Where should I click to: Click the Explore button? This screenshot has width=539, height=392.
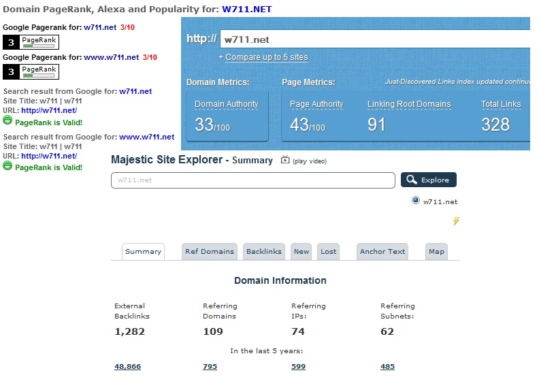pyautogui.click(x=429, y=180)
